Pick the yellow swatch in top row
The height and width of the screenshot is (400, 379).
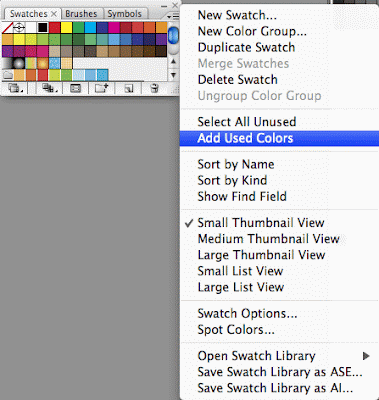click(66, 28)
